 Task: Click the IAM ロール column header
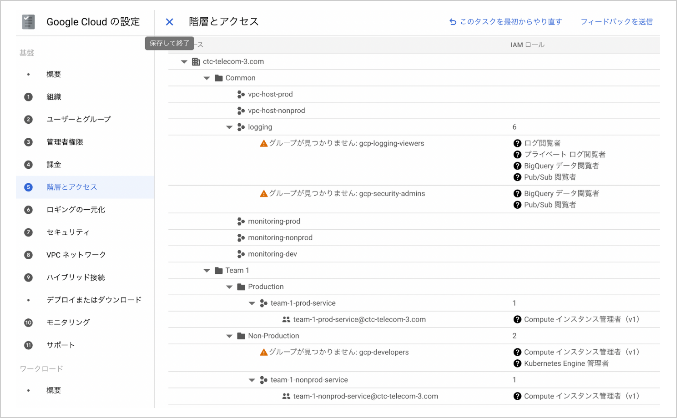click(x=527, y=45)
